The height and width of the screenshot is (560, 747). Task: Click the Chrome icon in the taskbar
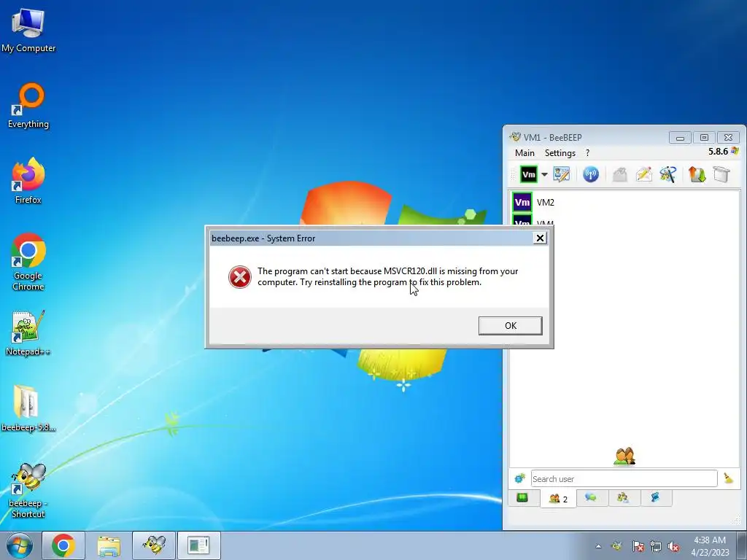[x=63, y=545]
